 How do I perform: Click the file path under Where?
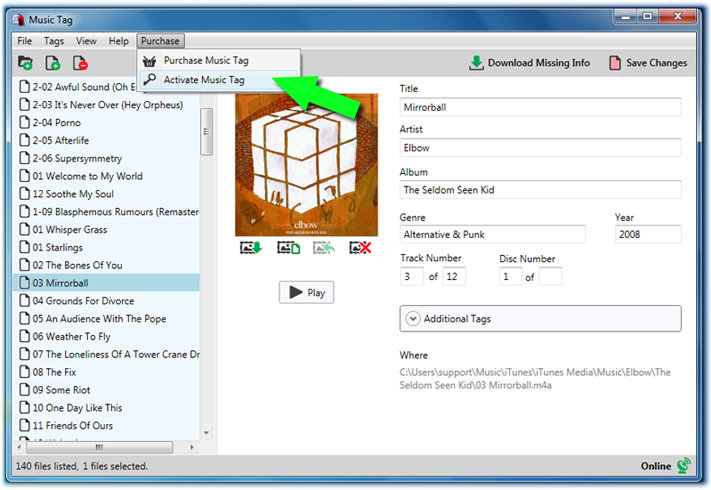coord(535,378)
